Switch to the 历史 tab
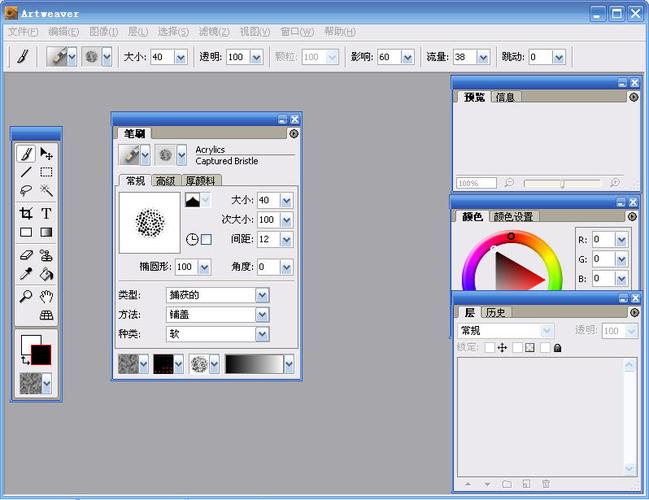This screenshot has width=649, height=500. tap(496, 312)
